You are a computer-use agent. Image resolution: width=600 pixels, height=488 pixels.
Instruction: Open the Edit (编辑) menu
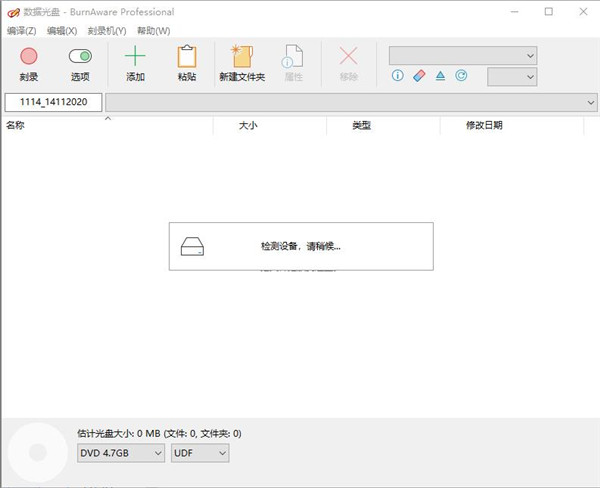(62, 31)
